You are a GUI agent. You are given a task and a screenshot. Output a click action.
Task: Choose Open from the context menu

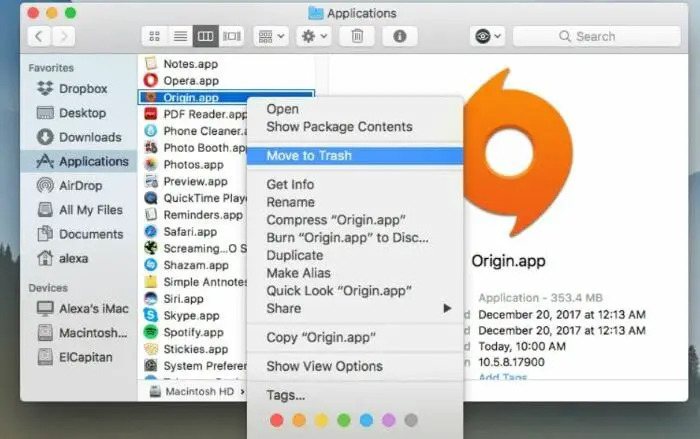(355, 109)
